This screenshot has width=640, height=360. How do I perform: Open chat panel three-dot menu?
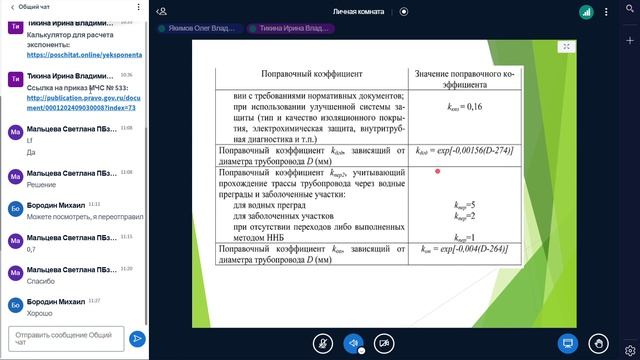(138, 7)
